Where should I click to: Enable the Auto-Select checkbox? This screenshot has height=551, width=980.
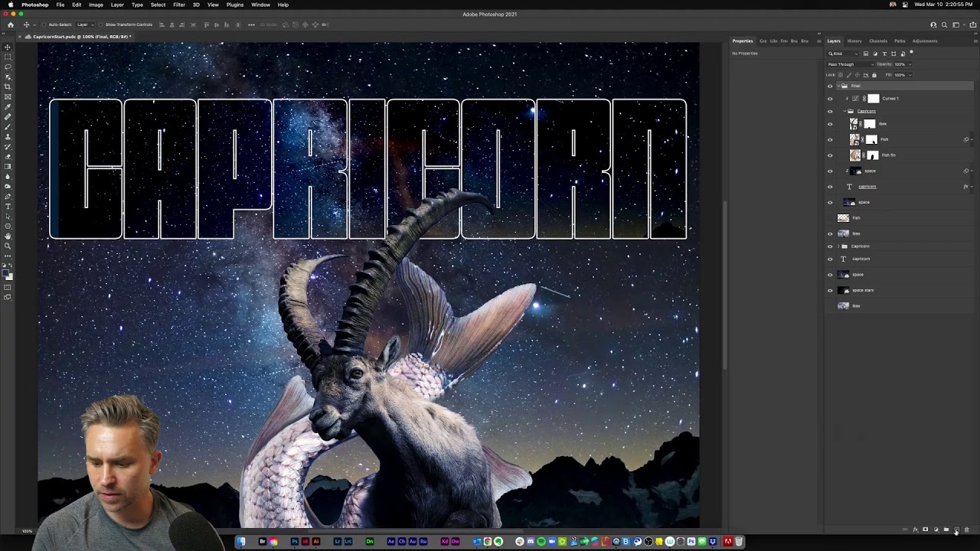tap(44, 24)
